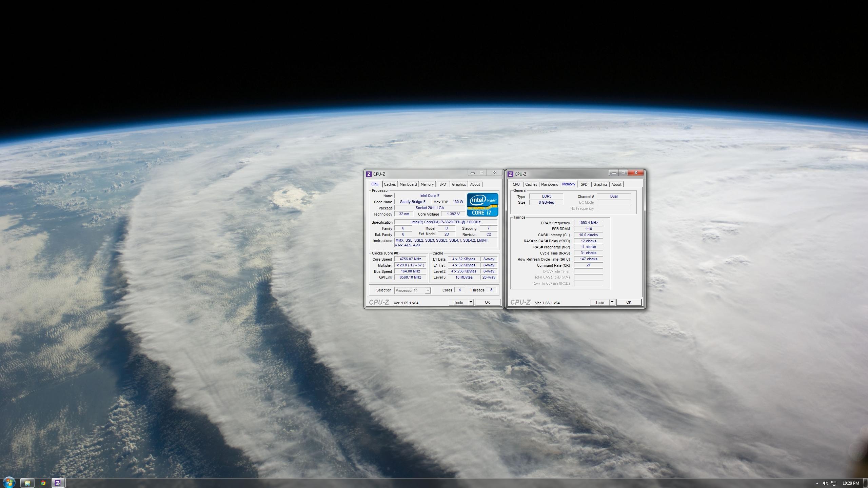Click the 1.392 V core voltage value
The width and height of the screenshot is (868, 488).
pos(453,214)
